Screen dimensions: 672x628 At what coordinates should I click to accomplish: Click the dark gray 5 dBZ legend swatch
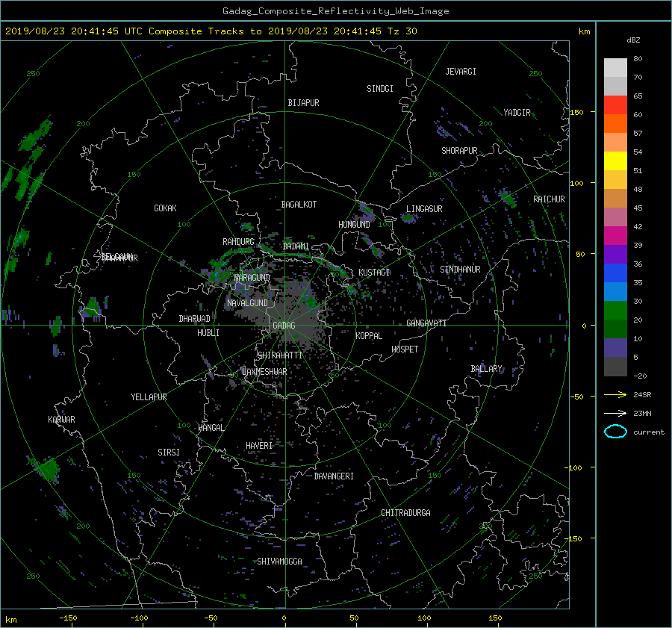615,367
